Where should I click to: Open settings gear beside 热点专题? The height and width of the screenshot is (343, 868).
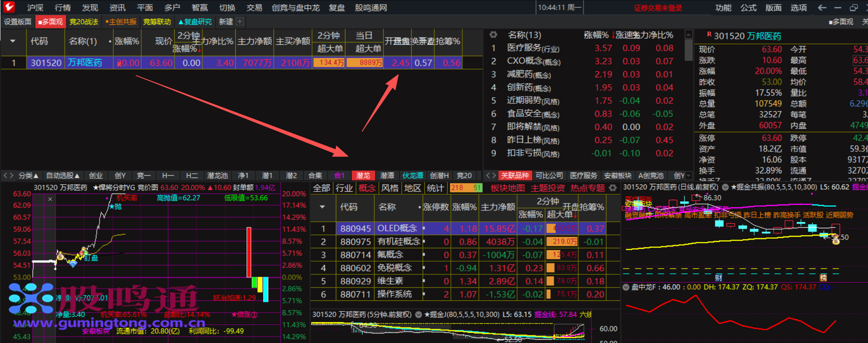tap(613, 188)
